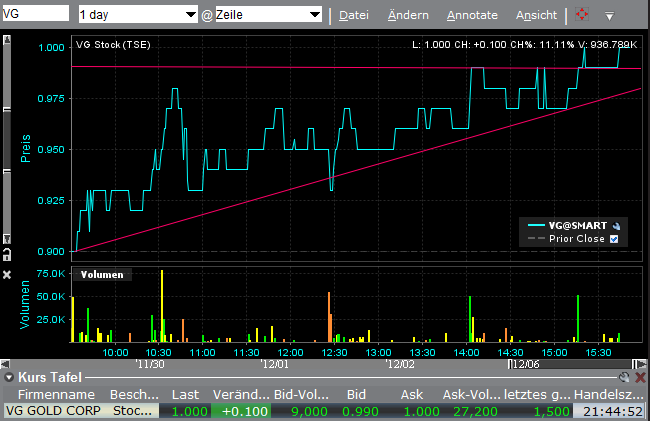The height and width of the screenshot is (421, 650).
Task: Collapse the Kurs Tafel panel arrow
Action: [8, 377]
